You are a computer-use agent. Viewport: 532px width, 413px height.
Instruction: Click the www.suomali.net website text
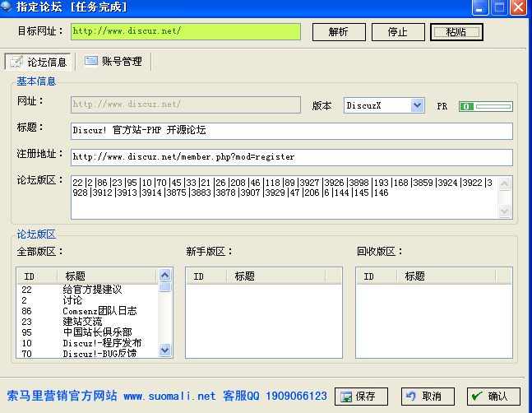(x=169, y=396)
